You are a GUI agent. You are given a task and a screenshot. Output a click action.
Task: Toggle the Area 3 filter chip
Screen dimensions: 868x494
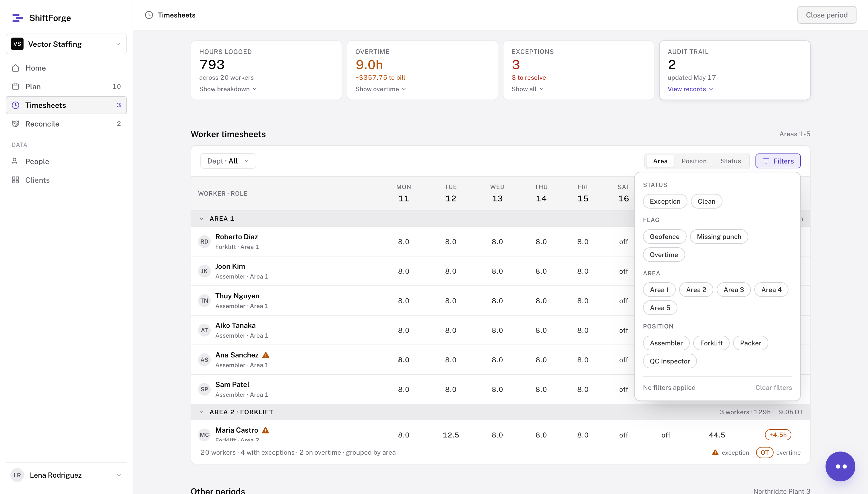click(x=733, y=289)
